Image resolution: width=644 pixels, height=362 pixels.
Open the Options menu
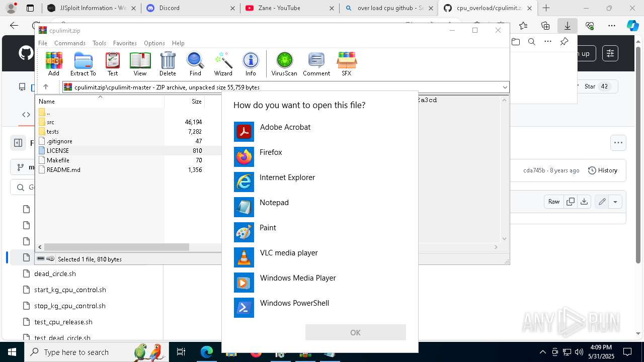coord(154,43)
